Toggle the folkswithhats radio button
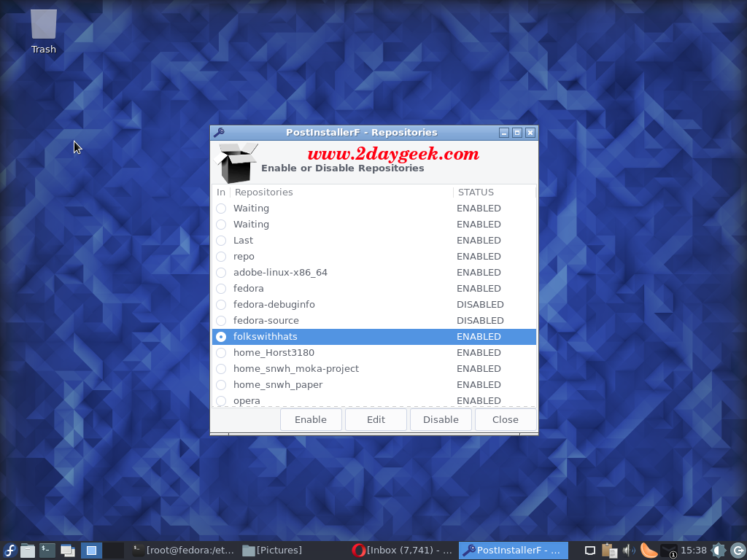This screenshot has height=560, width=747. (221, 337)
